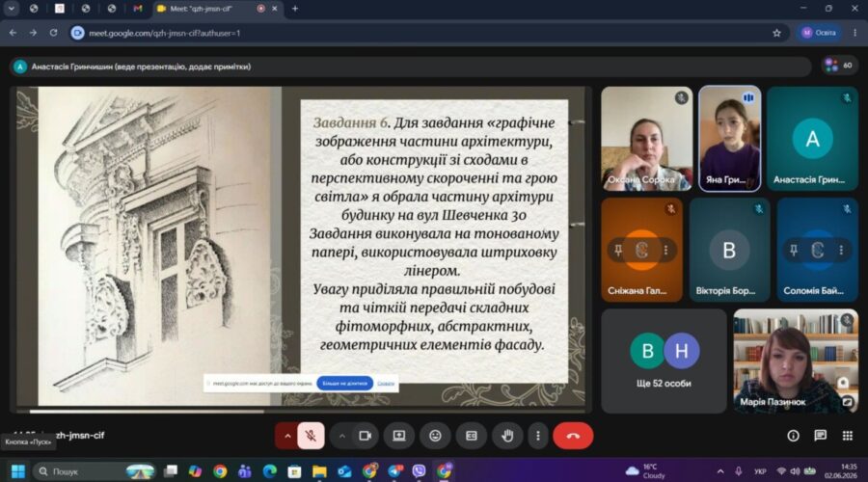Reload the Meet page
This screenshot has height=482, width=868.
[53, 33]
